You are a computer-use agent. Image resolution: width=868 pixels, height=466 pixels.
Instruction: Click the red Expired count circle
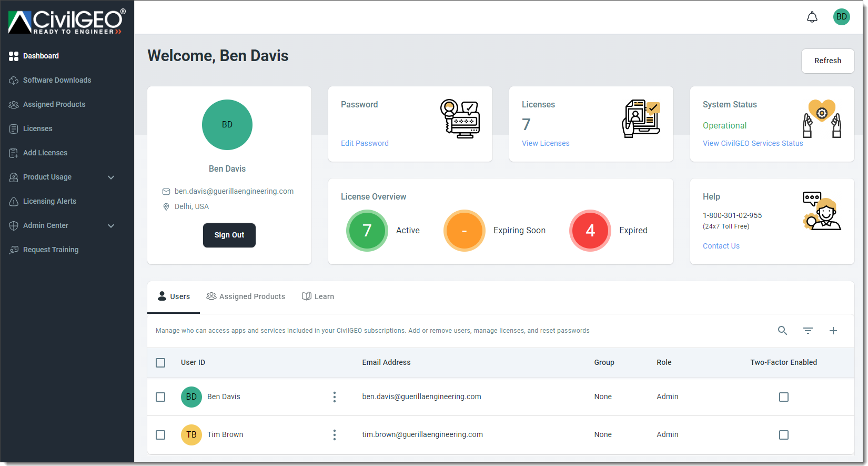590,231
